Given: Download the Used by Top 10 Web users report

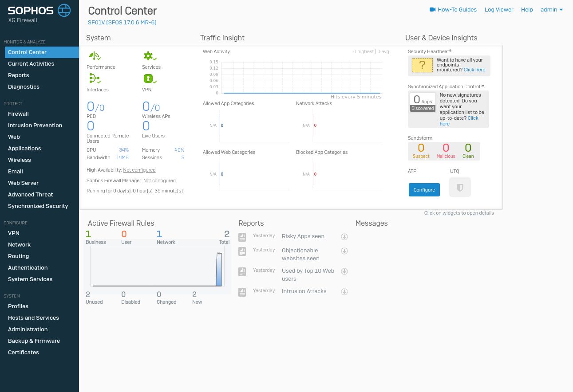Looking at the screenshot, I should 344,271.
